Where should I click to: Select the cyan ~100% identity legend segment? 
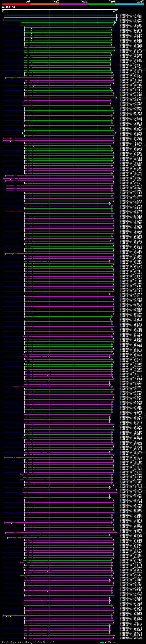[130, 4]
